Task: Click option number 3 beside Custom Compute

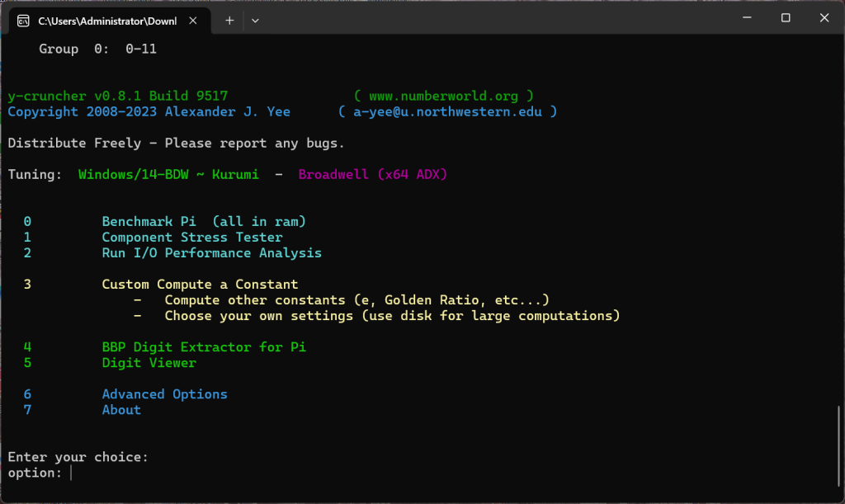Action: coord(27,285)
